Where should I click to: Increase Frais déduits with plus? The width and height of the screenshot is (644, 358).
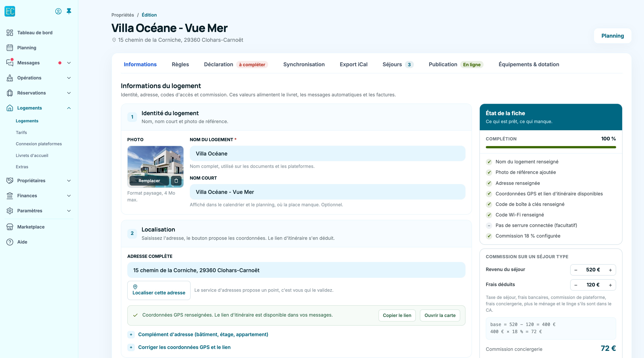[610, 285]
